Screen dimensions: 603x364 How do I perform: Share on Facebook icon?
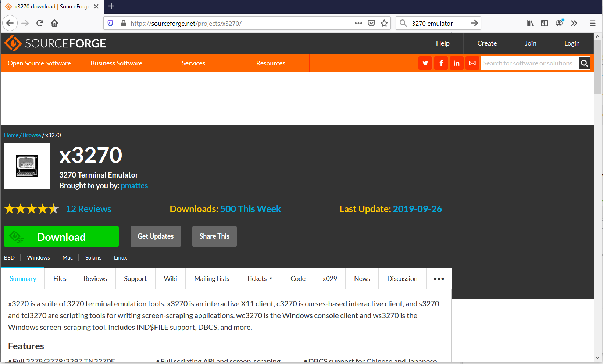click(441, 63)
